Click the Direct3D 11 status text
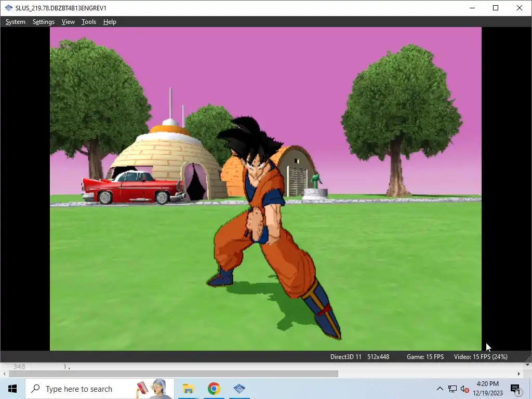 345,356
